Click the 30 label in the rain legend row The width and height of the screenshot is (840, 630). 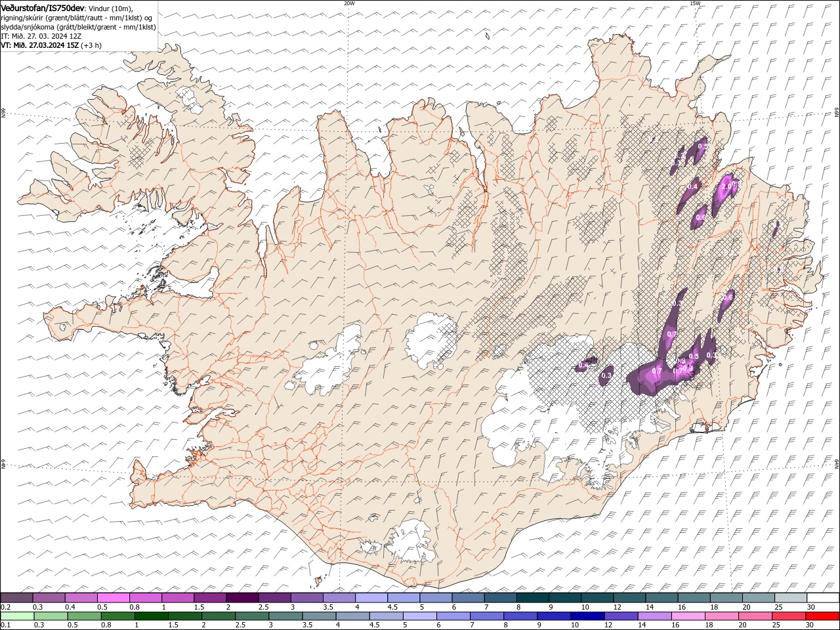click(x=811, y=625)
